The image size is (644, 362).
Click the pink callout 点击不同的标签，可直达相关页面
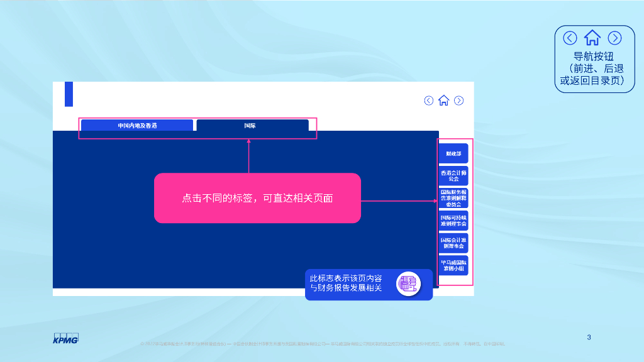coord(257,198)
